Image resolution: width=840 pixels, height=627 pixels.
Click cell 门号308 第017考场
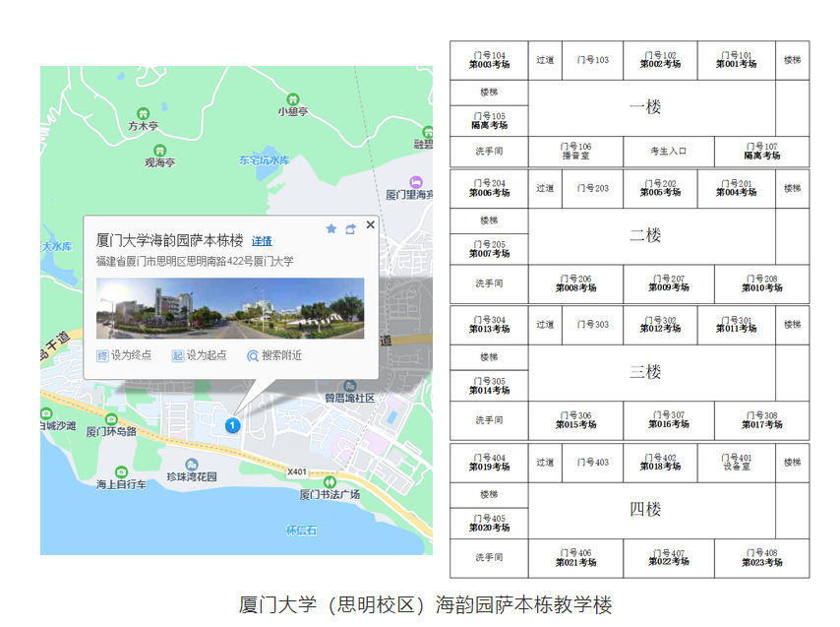coord(761,420)
